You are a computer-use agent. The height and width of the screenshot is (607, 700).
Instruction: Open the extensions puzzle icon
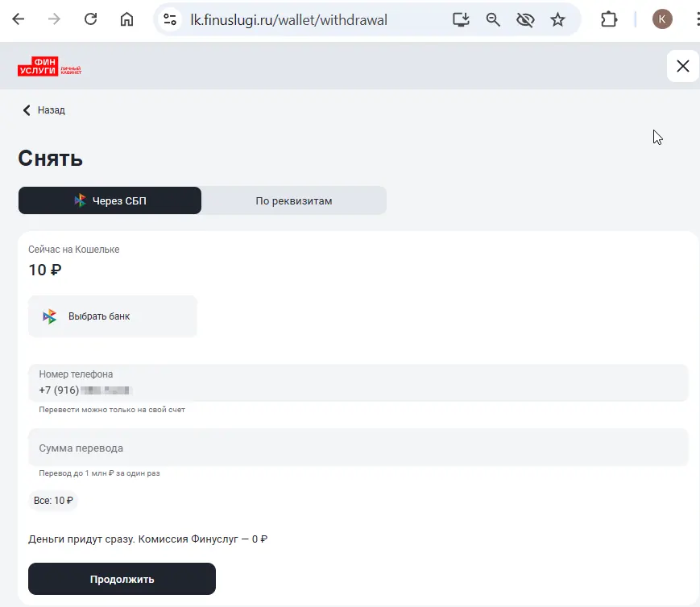point(609,19)
